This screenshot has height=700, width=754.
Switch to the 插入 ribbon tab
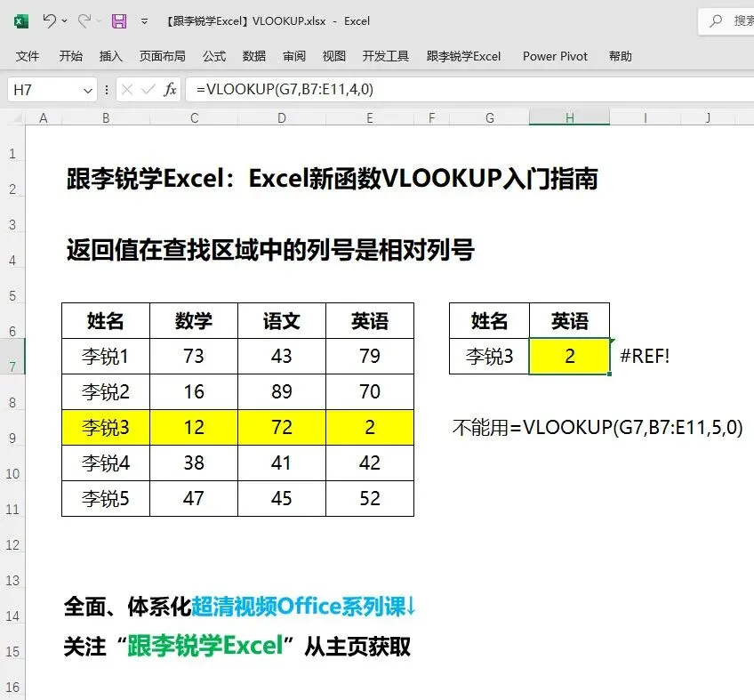(110, 56)
